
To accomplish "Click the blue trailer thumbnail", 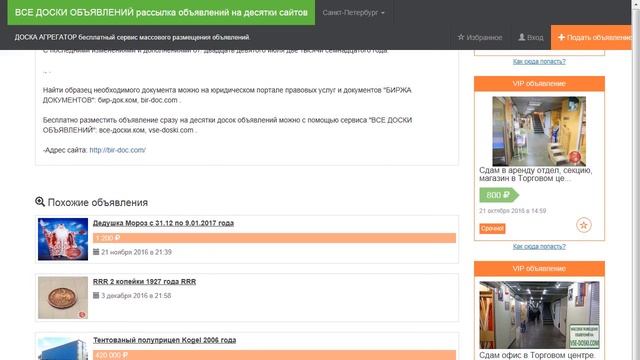I will (x=63, y=348).
